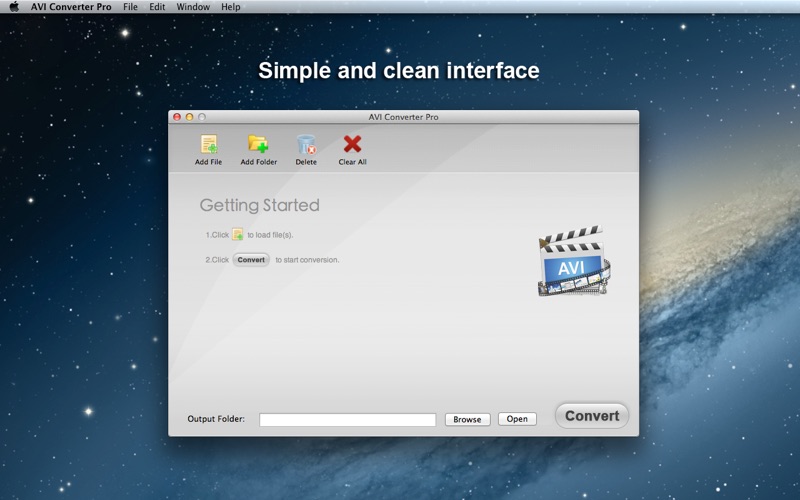The height and width of the screenshot is (500, 800).
Task: Click the small add-file icon in Getting Started step 1
Action: point(238,234)
